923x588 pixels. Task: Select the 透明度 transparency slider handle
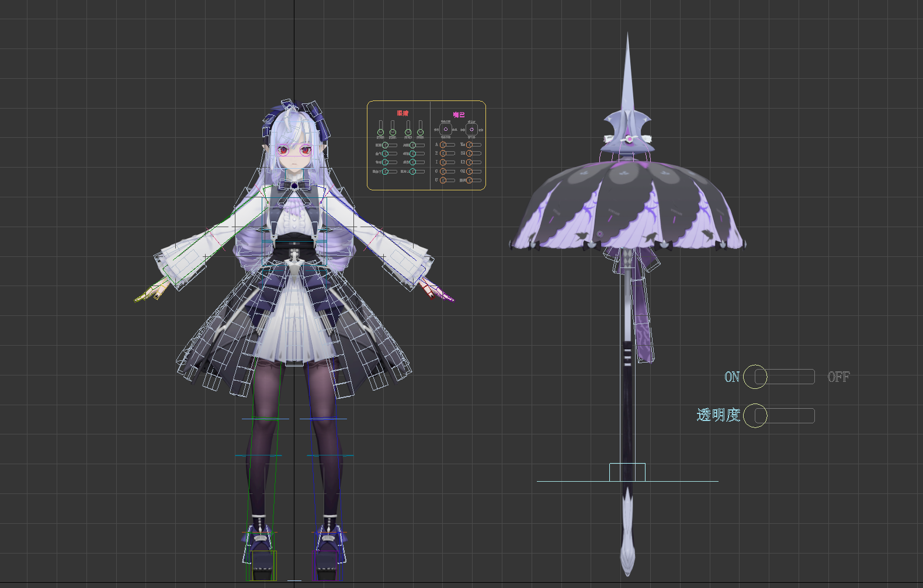(755, 415)
